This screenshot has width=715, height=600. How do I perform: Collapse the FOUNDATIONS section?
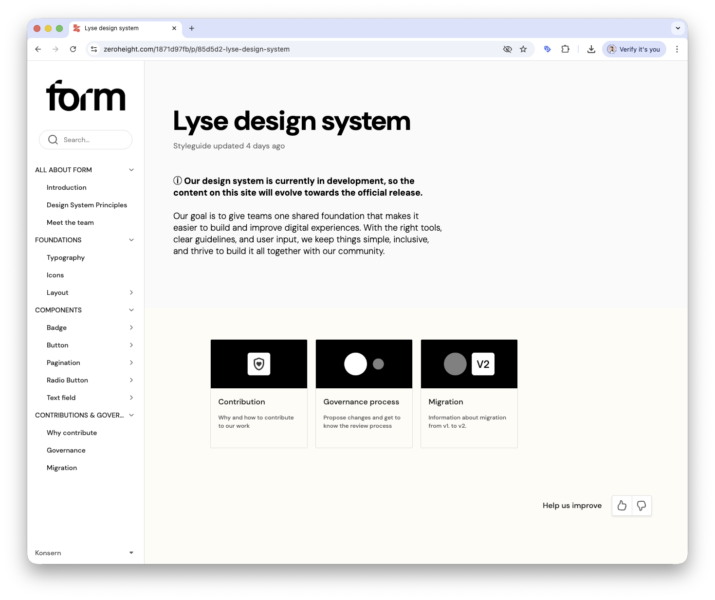pos(131,240)
